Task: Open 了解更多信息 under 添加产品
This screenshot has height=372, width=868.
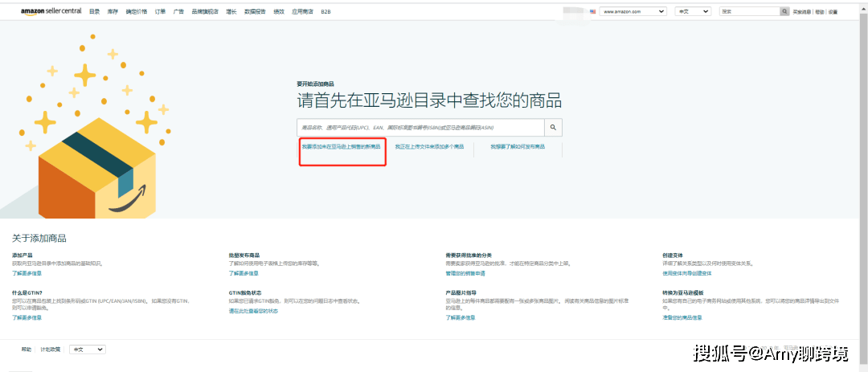Action: pos(27,273)
